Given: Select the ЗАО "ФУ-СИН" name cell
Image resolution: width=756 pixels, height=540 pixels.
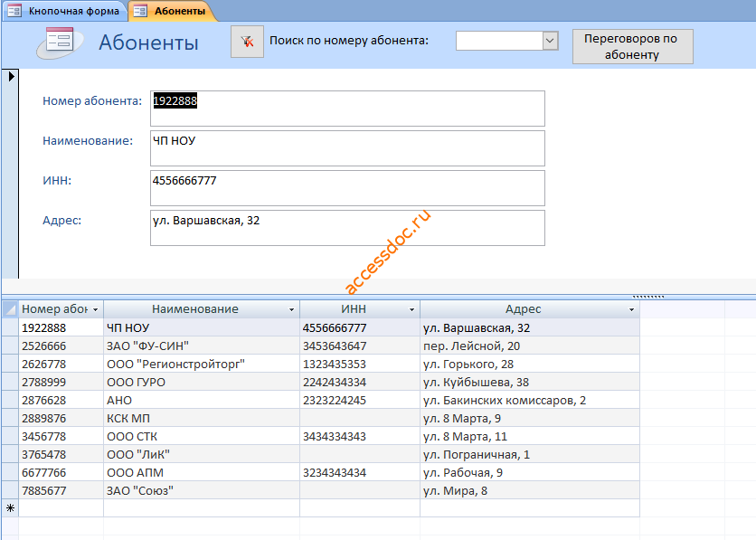Looking at the screenshot, I should coord(202,346).
